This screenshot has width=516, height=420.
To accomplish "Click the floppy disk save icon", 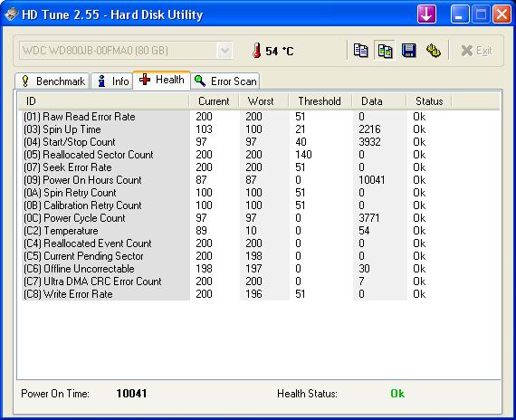I will (x=408, y=51).
